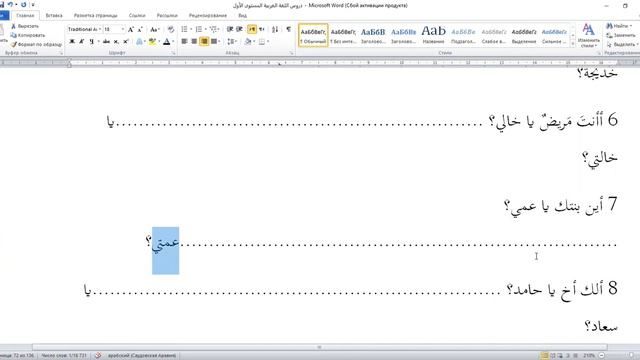640x360 pixels.
Task: Toggle right-to-left text direction
Action: tap(252, 29)
